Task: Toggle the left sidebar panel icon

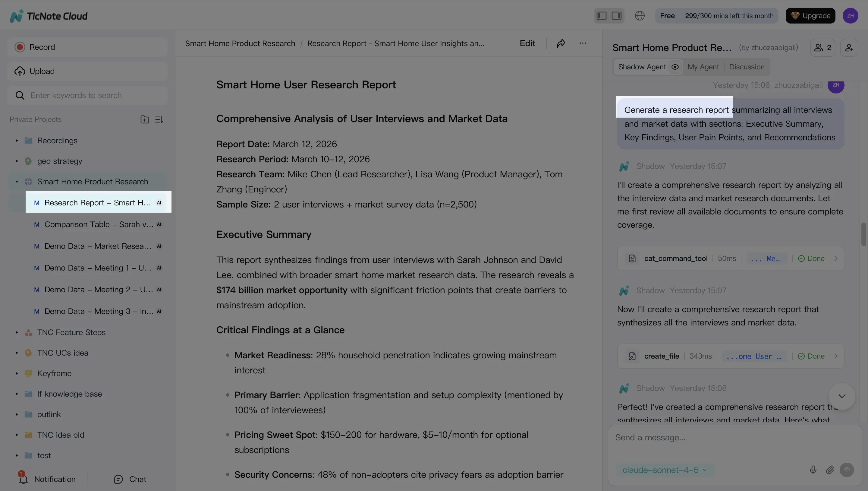Action: pyautogui.click(x=601, y=15)
